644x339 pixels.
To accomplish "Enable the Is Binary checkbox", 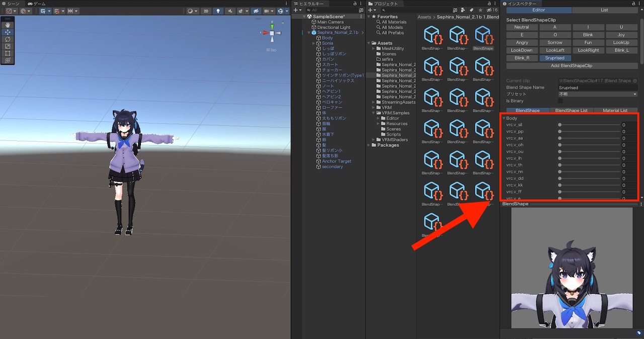I will (x=560, y=101).
